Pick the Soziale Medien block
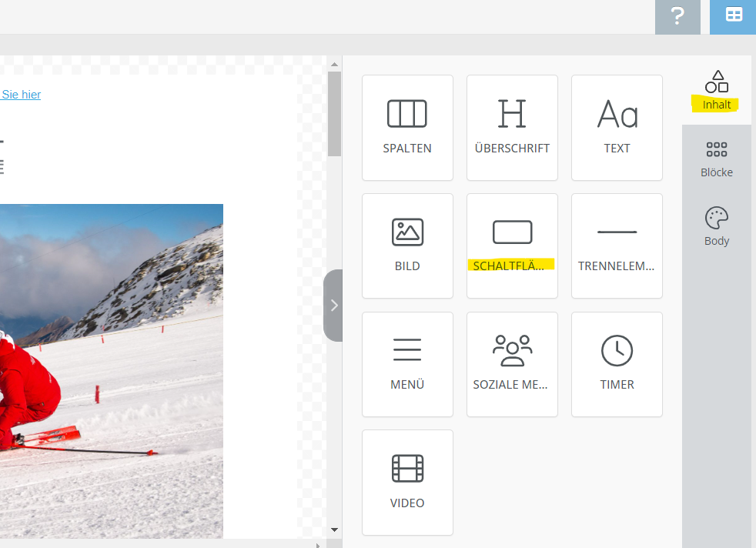Image resolution: width=756 pixels, height=548 pixels. [512, 364]
